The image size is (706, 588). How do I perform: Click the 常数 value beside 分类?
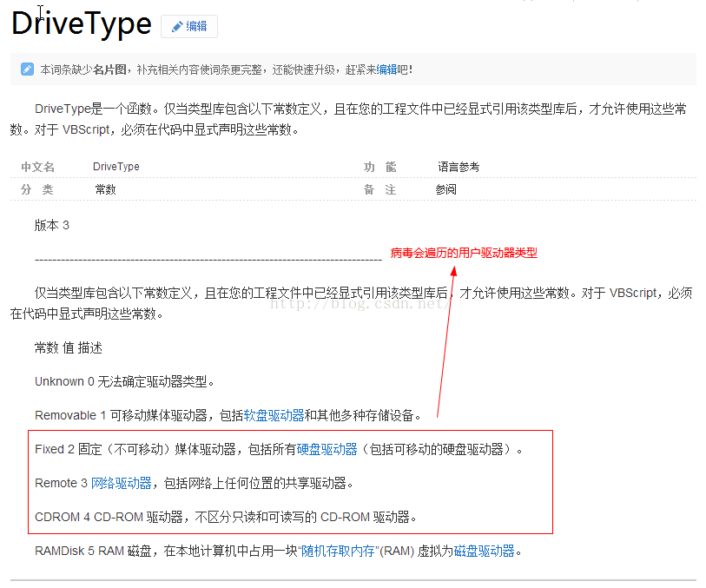[105, 189]
